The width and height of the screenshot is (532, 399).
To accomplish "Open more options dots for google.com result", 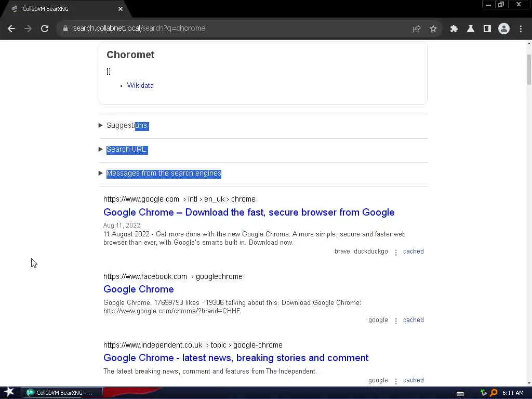I will pyautogui.click(x=395, y=252).
